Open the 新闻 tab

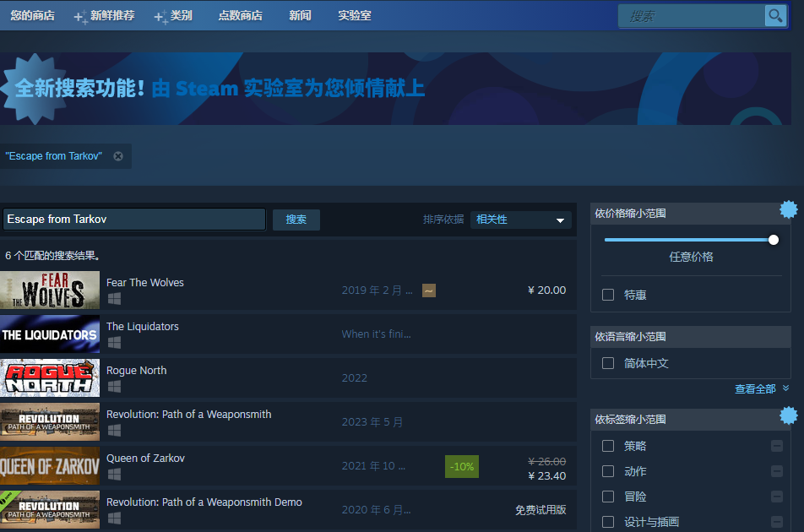pos(300,15)
